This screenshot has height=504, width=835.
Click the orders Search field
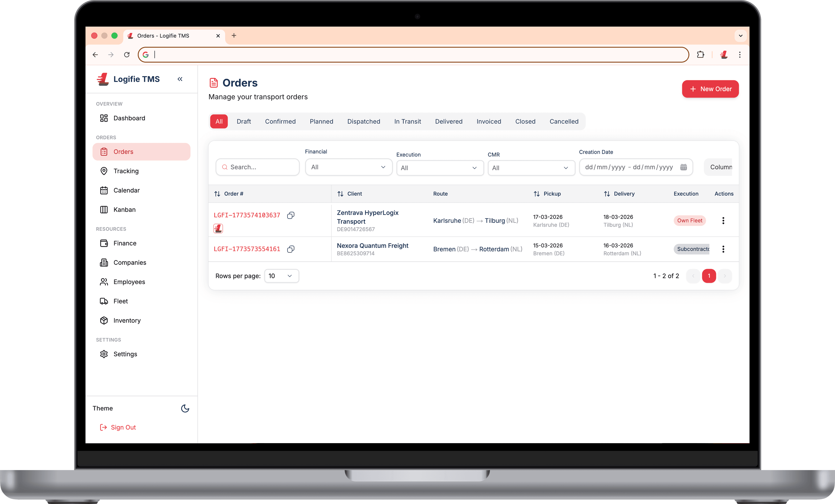(257, 167)
